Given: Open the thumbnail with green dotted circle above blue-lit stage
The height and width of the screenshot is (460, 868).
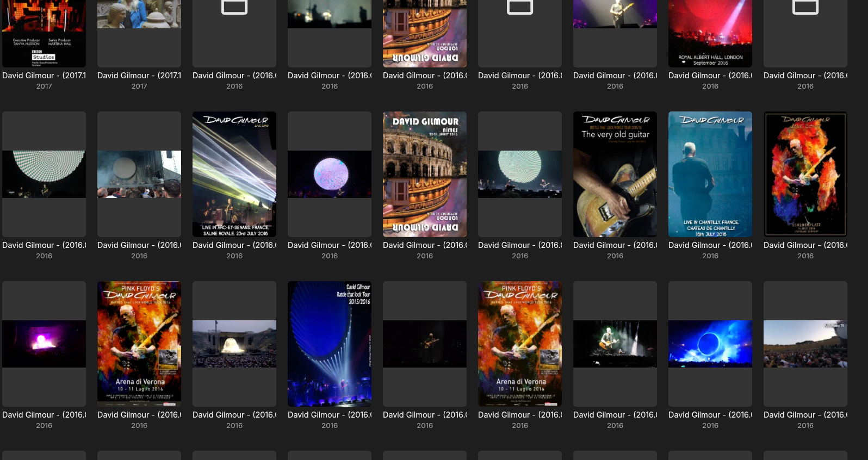Looking at the screenshot, I should click(x=520, y=174).
